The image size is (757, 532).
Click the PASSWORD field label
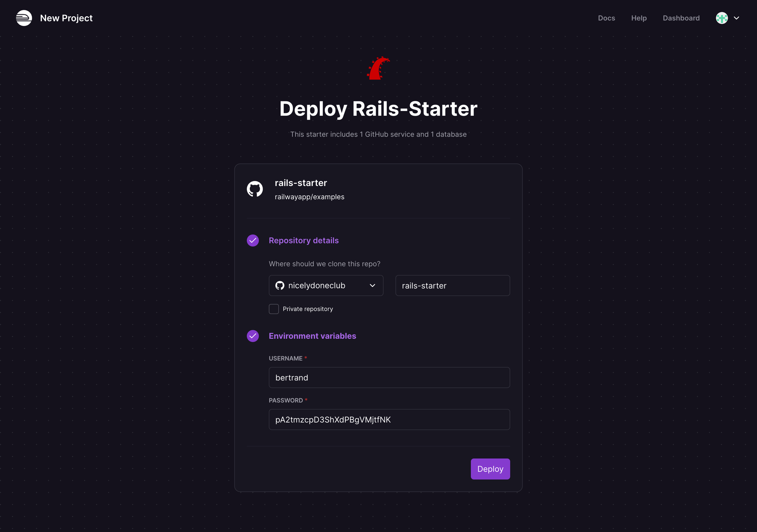[286, 401]
